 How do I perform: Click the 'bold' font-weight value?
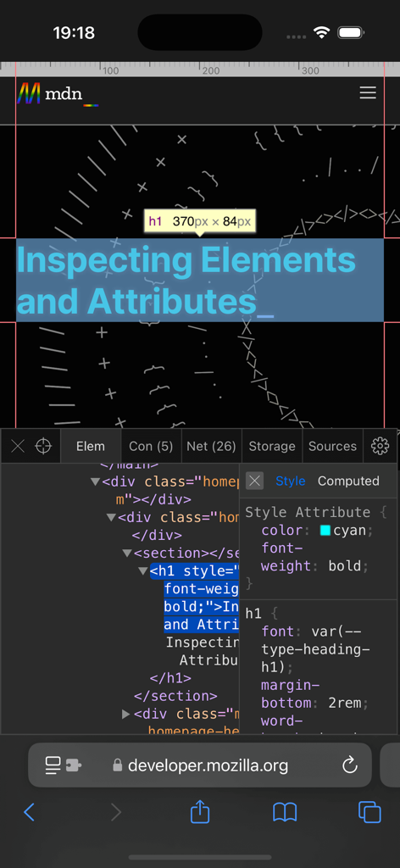(x=345, y=566)
